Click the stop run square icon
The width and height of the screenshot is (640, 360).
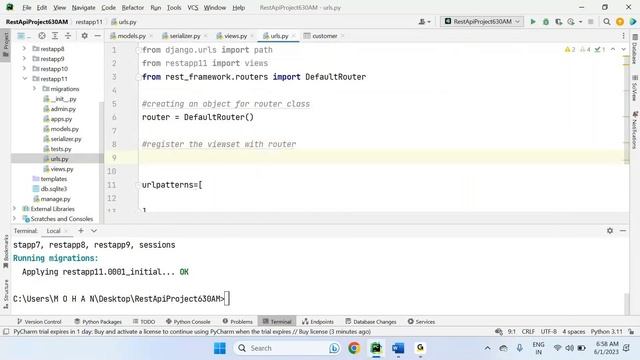click(590, 22)
